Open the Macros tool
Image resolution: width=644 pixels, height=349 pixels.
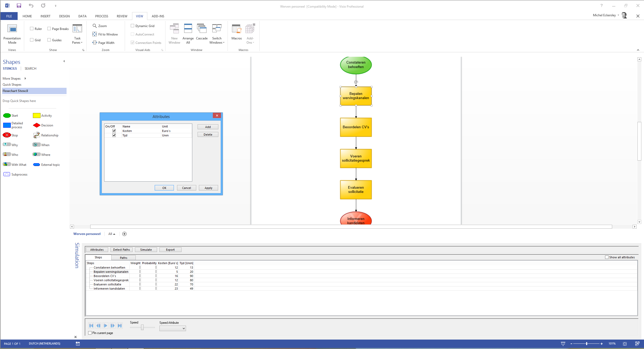coord(236,29)
